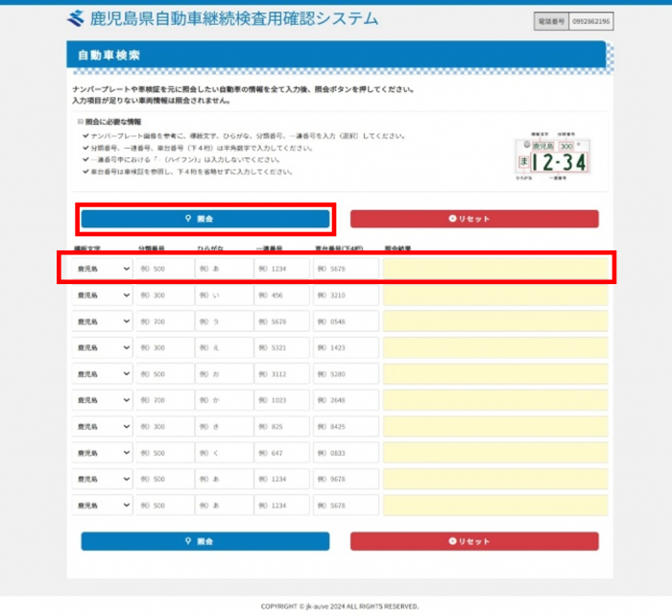Open the 鹿児島 dropdown in the 例) 9678 row
The width and height of the screenshot is (672, 616).
pyautogui.click(x=102, y=479)
